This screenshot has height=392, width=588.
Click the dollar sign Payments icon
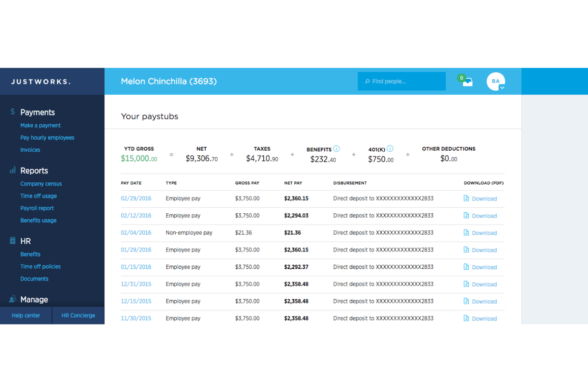[12, 112]
